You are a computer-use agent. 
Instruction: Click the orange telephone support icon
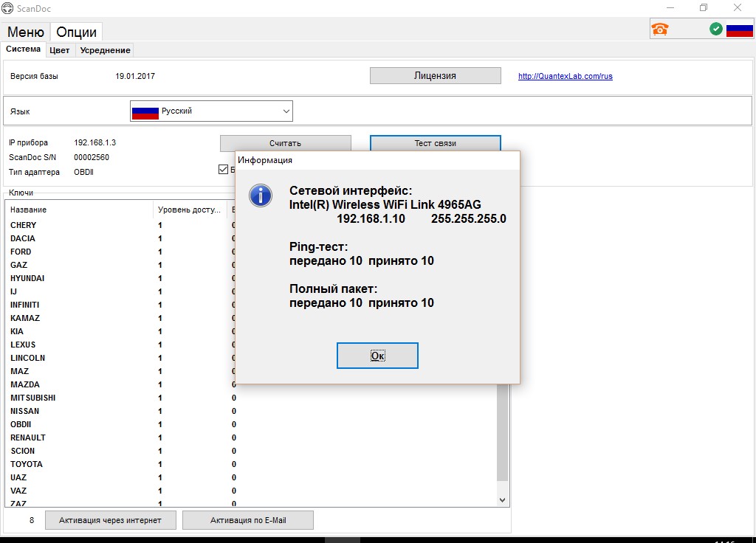[x=659, y=30]
